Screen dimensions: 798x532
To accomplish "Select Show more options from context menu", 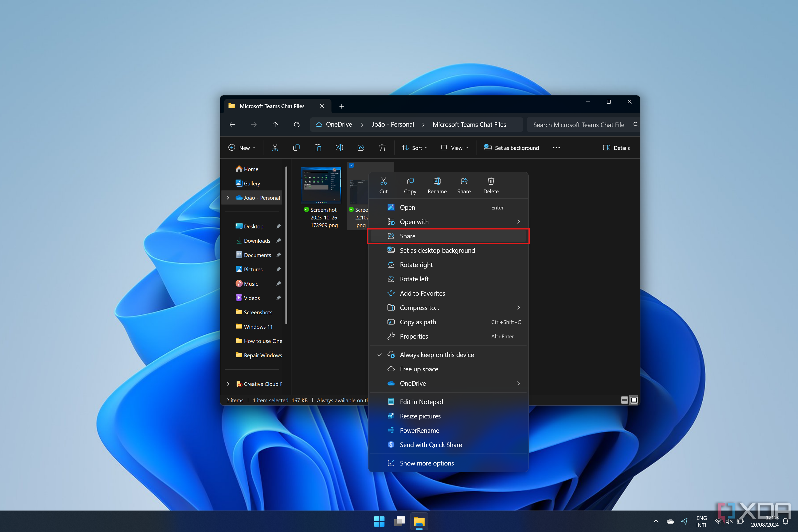I will [426, 462].
